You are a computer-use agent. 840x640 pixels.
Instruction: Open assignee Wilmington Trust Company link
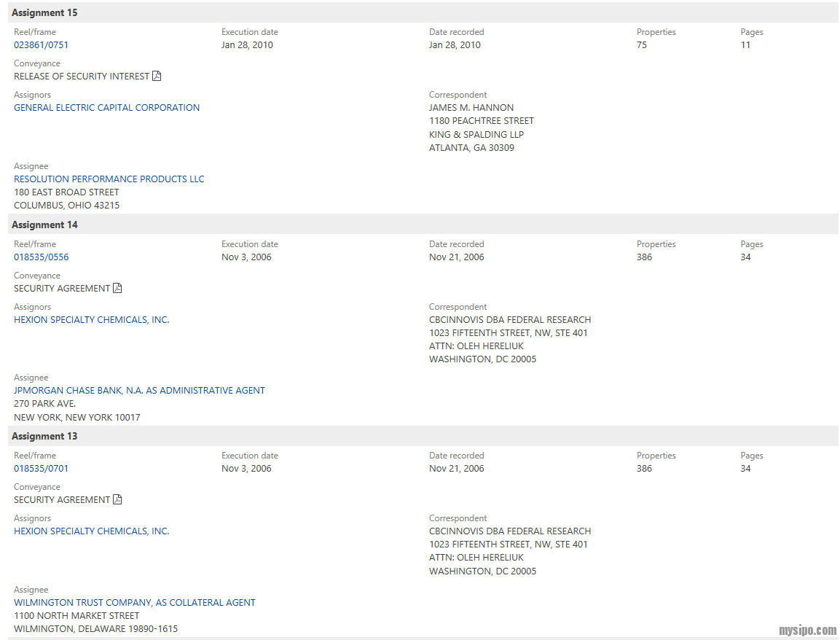coord(135,603)
